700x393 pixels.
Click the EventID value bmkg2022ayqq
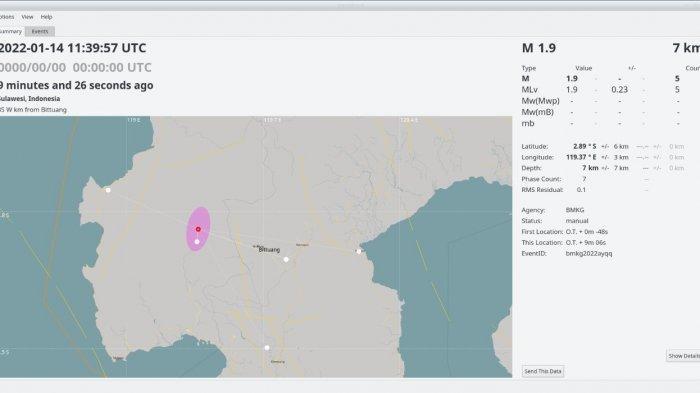(589, 254)
